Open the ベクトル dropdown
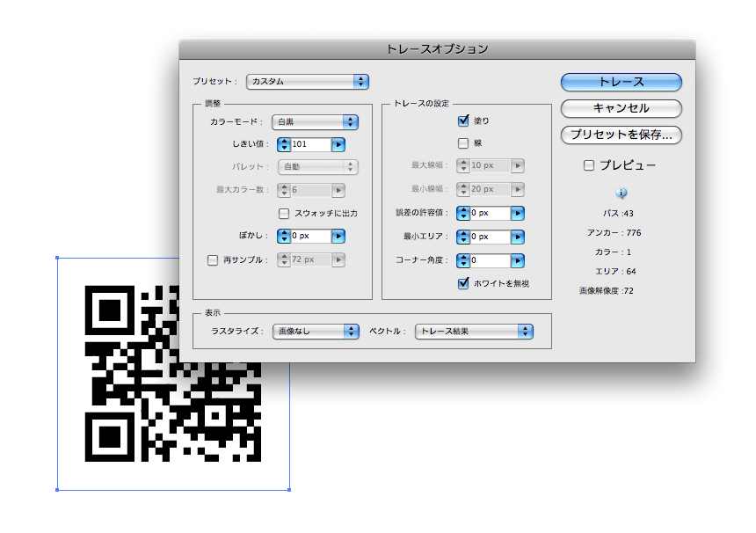The height and width of the screenshot is (533, 756). [x=474, y=332]
